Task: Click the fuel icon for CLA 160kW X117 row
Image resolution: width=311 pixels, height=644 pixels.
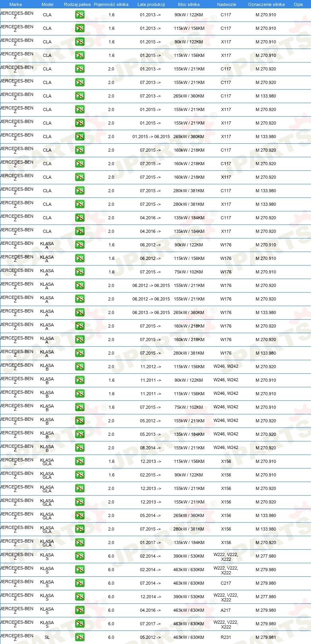Action: (80, 177)
